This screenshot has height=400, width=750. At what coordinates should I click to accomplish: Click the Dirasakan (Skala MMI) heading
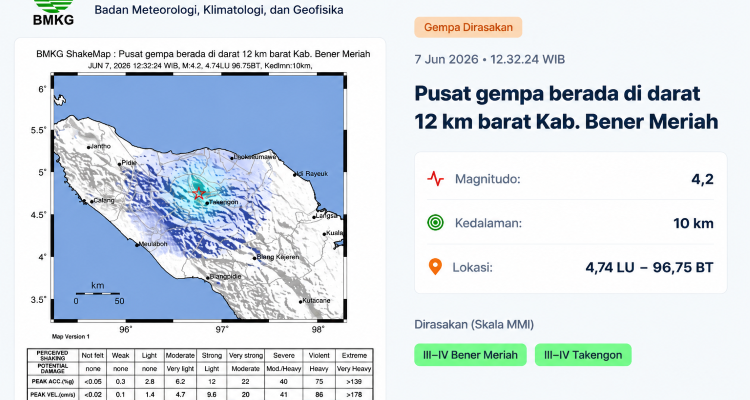click(474, 324)
